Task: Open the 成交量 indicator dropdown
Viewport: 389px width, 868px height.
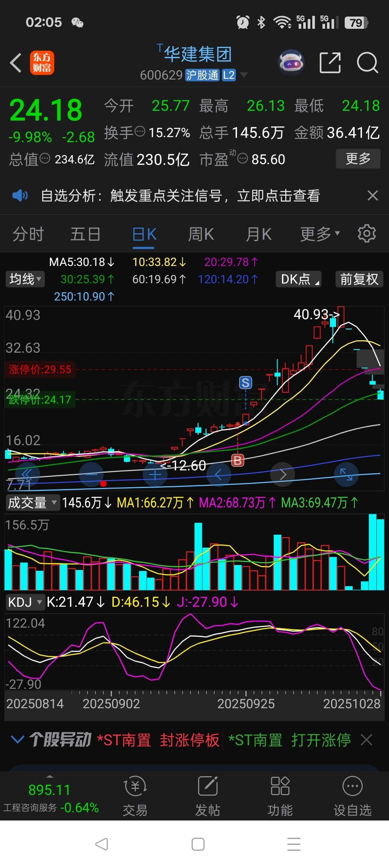Action: click(32, 502)
